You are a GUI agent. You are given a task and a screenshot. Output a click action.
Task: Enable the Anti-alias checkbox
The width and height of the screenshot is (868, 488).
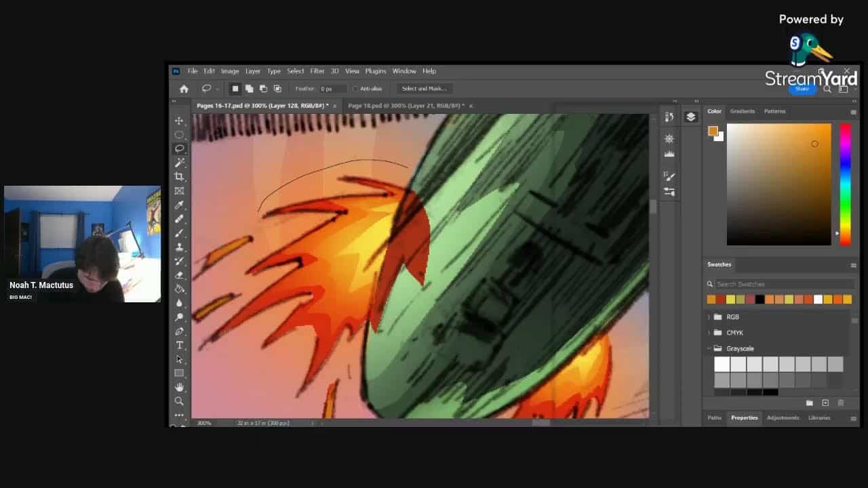click(355, 89)
